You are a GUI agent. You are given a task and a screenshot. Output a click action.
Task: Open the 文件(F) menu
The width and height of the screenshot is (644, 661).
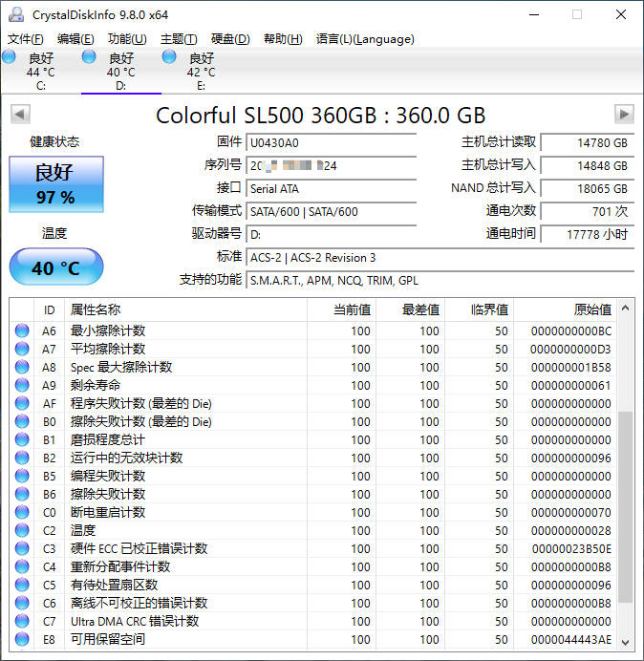tap(25, 39)
